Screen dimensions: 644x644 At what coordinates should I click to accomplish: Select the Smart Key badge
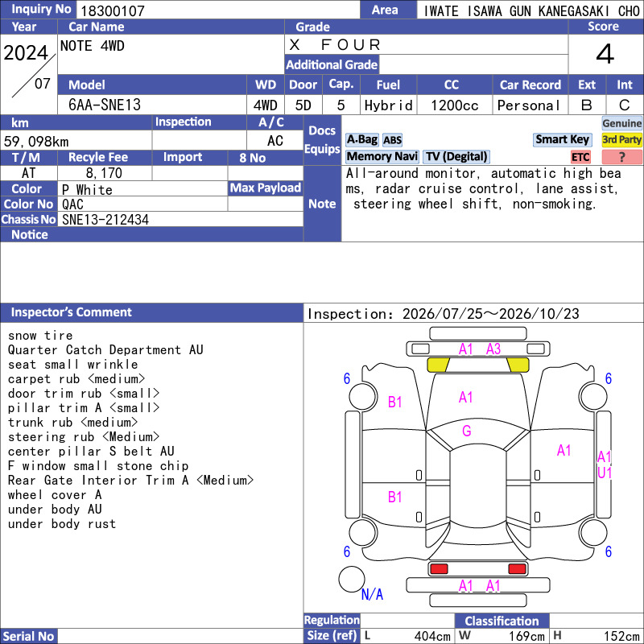[x=562, y=139]
